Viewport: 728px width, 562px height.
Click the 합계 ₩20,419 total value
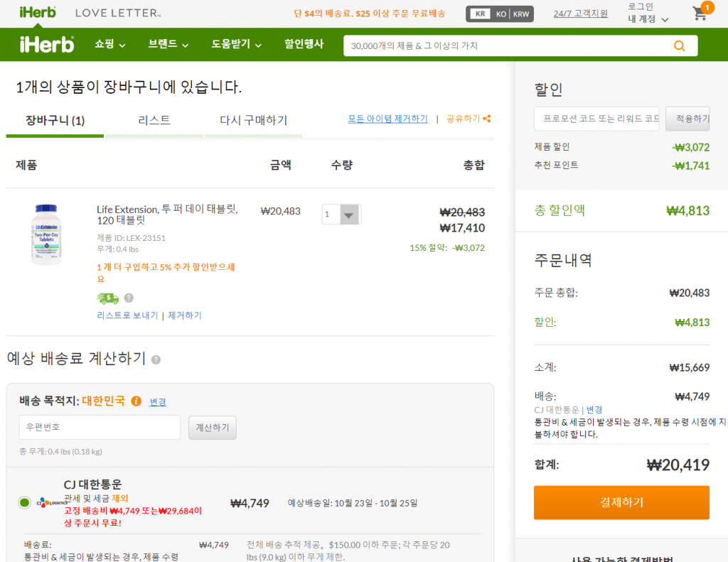pos(678,465)
